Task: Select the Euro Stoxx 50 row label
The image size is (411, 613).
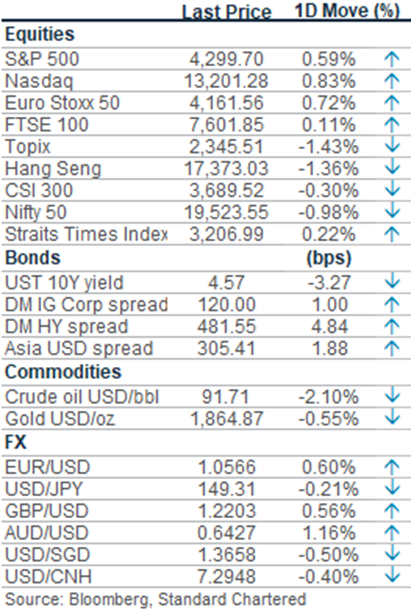Action: tap(62, 103)
